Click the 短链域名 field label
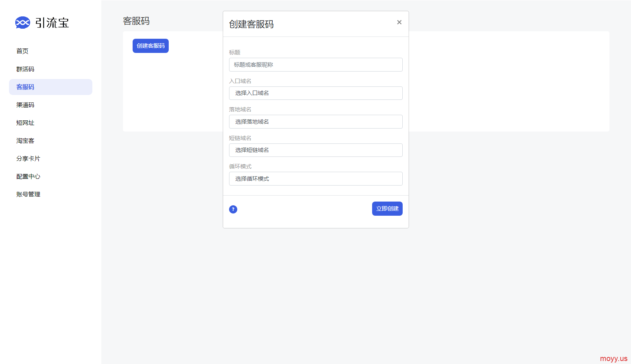Image resolution: width=631 pixels, height=364 pixels. tap(240, 138)
